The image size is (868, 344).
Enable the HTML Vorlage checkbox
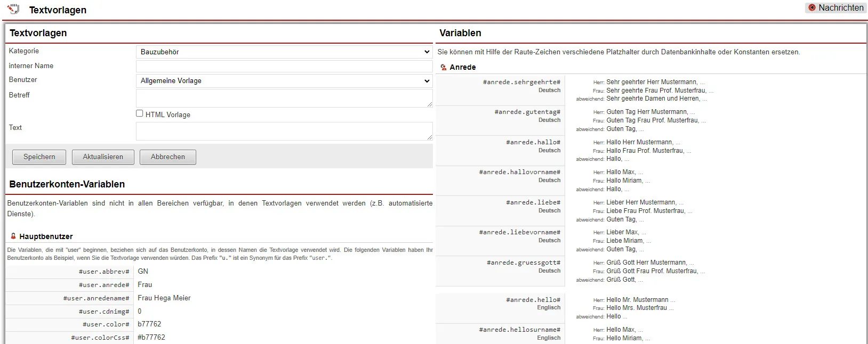(140, 113)
